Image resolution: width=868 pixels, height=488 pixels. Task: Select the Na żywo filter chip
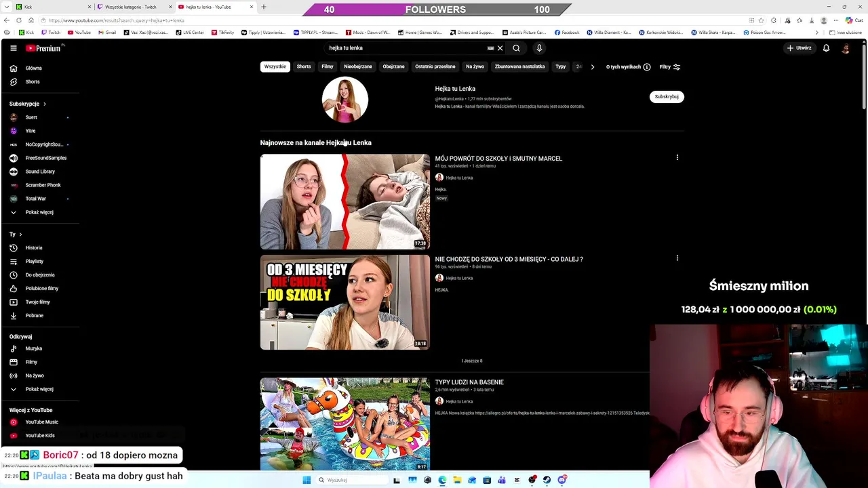tap(475, 66)
